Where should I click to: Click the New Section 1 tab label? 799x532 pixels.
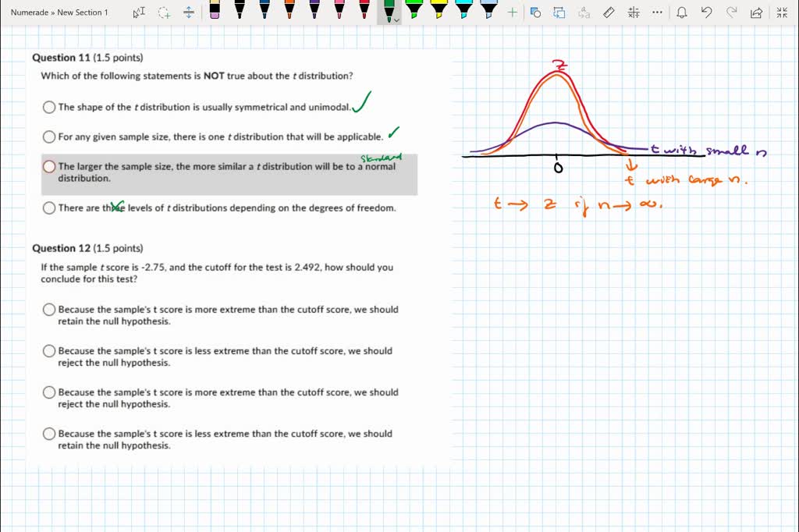point(80,12)
